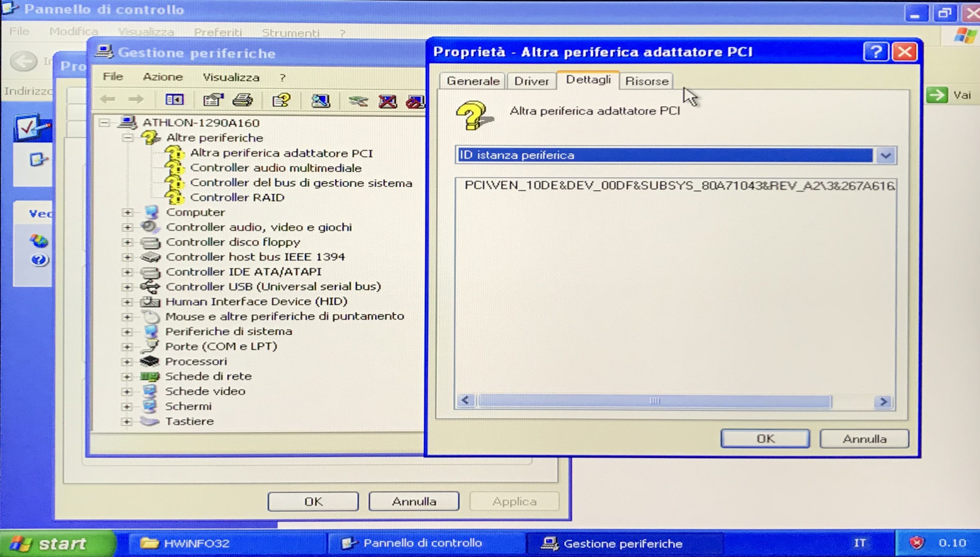Expand the Processori tree node

(x=127, y=362)
